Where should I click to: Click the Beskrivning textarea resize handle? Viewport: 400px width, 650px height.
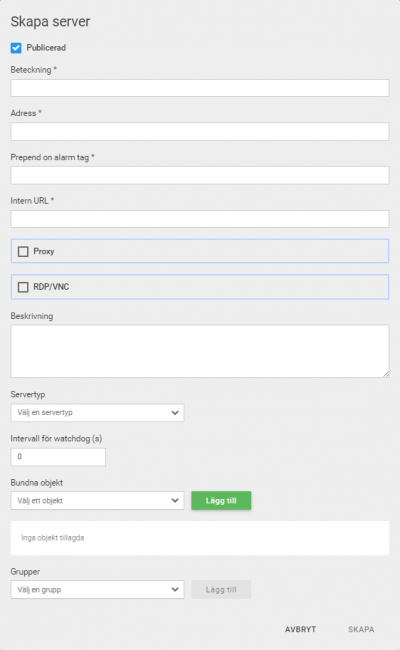pyautogui.click(x=386, y=374)
